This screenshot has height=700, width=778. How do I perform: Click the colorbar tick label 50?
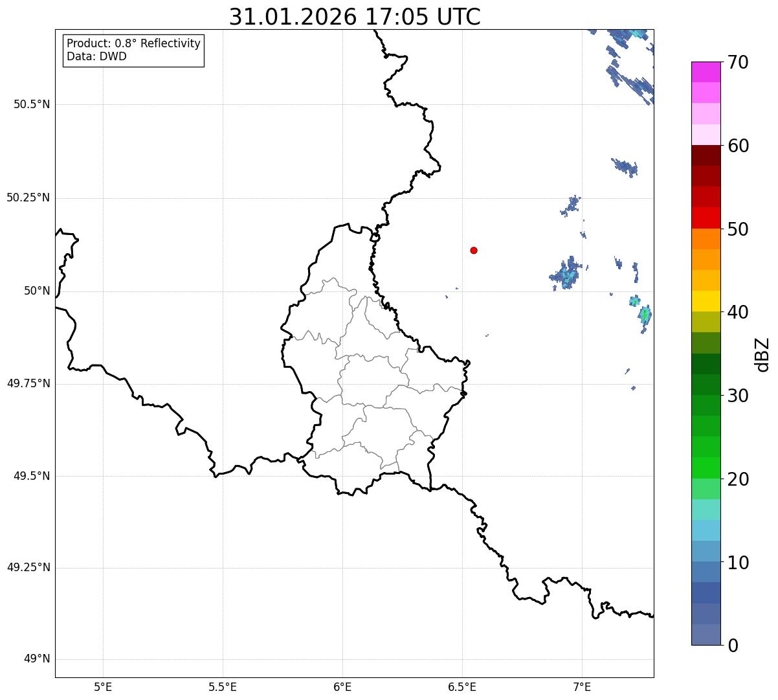tap(738, 229)
